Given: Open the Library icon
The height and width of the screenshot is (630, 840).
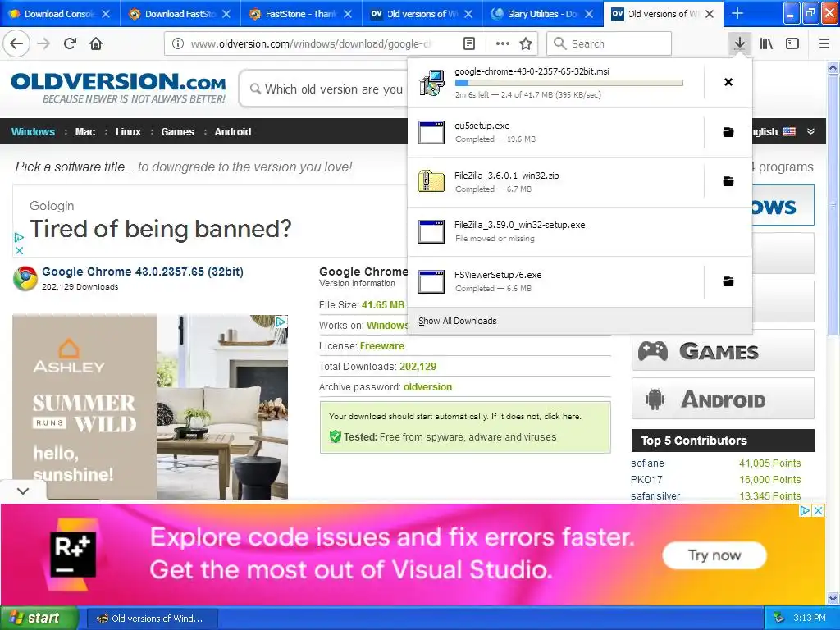Looking at the screenshot, I should [766, 43].
